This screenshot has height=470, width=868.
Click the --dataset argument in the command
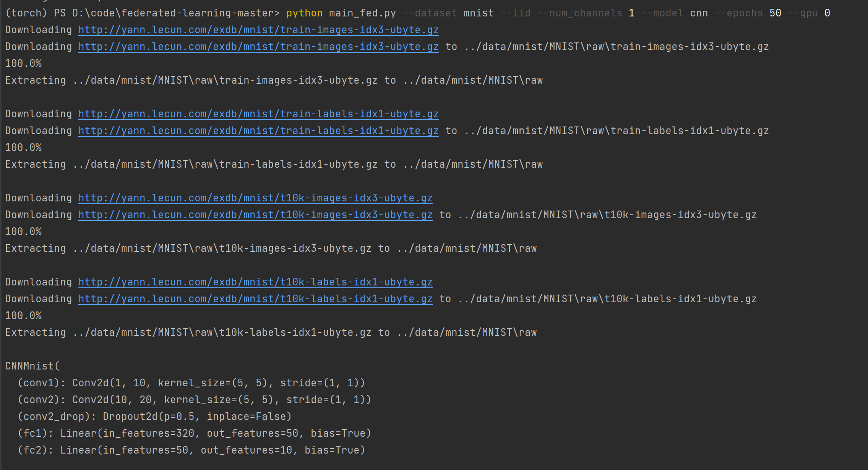(x=430, y=13)
